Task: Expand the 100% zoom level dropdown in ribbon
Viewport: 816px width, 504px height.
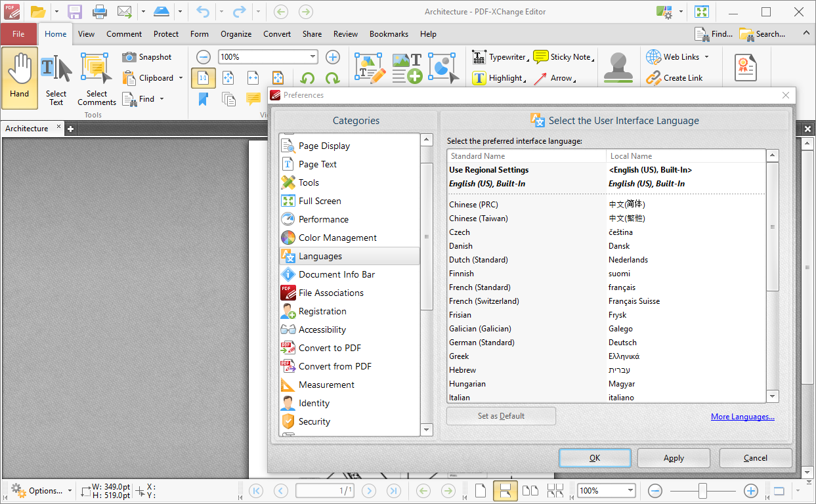Action: [x=312, y=57]
